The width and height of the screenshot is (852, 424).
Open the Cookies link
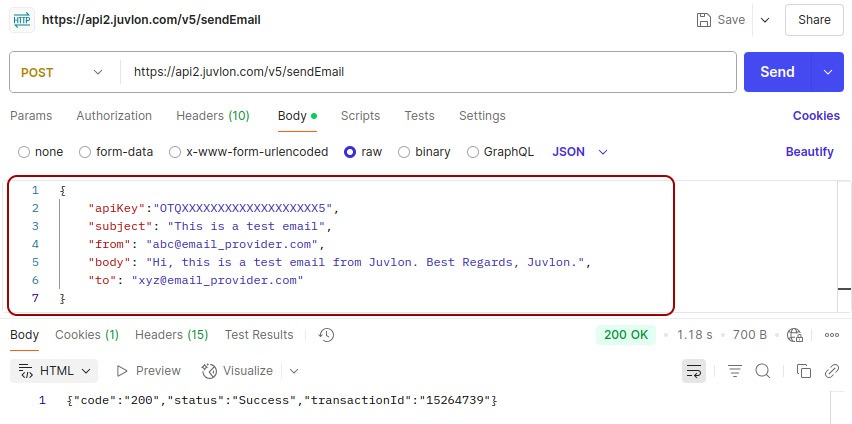816,116
